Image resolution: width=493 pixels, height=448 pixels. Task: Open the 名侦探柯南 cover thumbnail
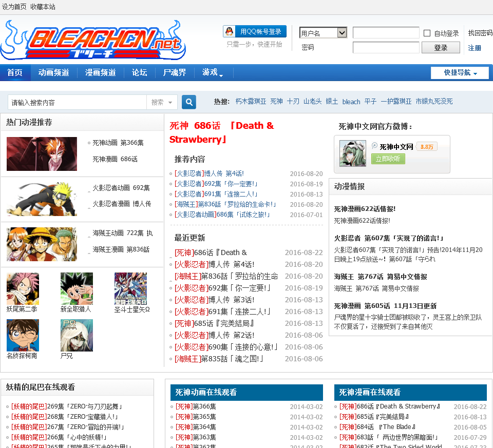(x=23, y=335)
